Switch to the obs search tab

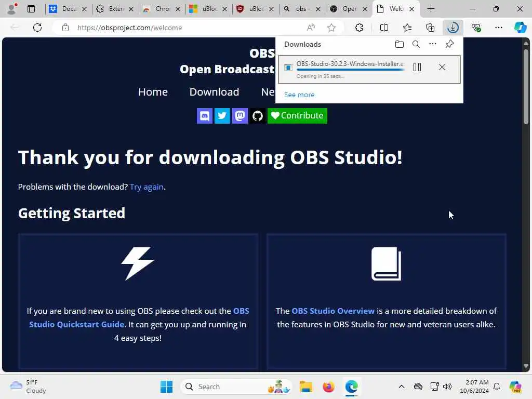[x=302, y=9]
